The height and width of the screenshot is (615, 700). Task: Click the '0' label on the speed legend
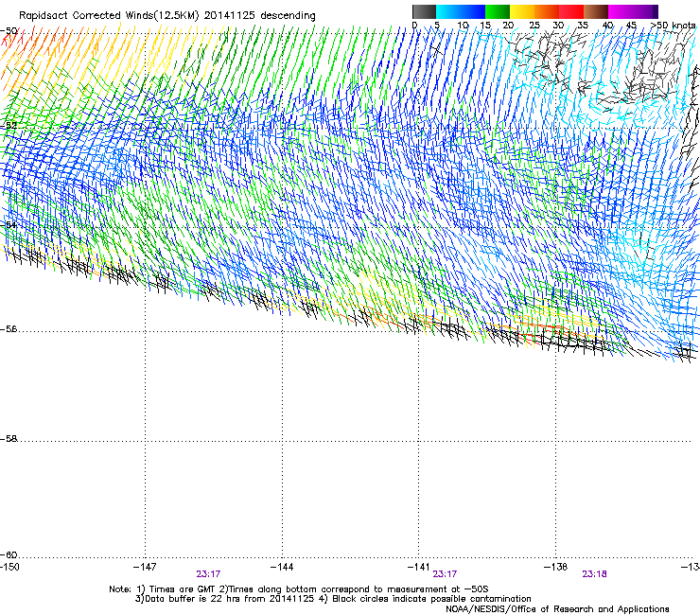414,25
